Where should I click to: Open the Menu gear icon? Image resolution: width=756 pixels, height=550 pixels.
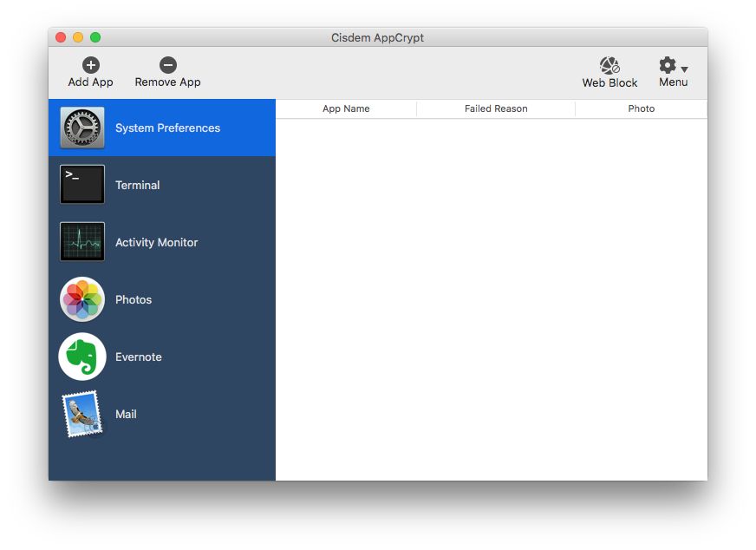pos(668,65)
